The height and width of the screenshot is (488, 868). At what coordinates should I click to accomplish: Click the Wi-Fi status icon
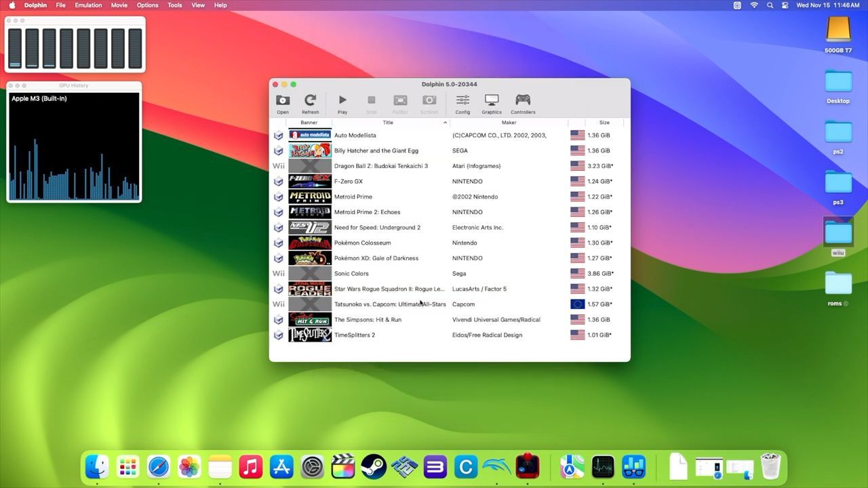[754, 5]
